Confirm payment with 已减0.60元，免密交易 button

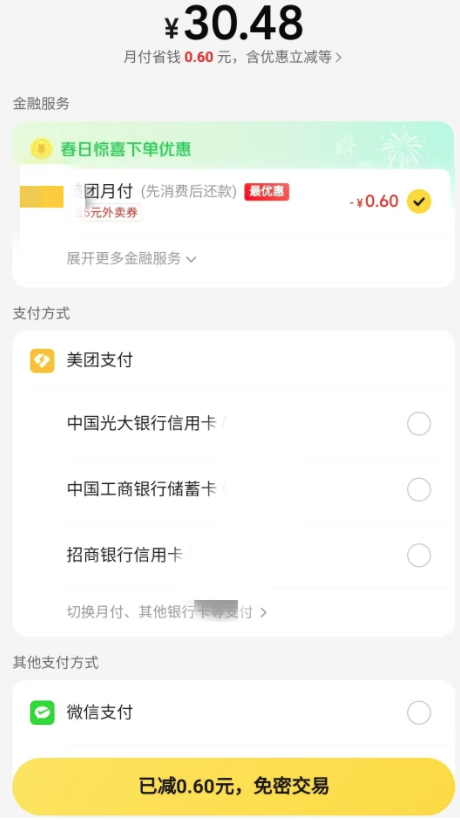point(233,786)
